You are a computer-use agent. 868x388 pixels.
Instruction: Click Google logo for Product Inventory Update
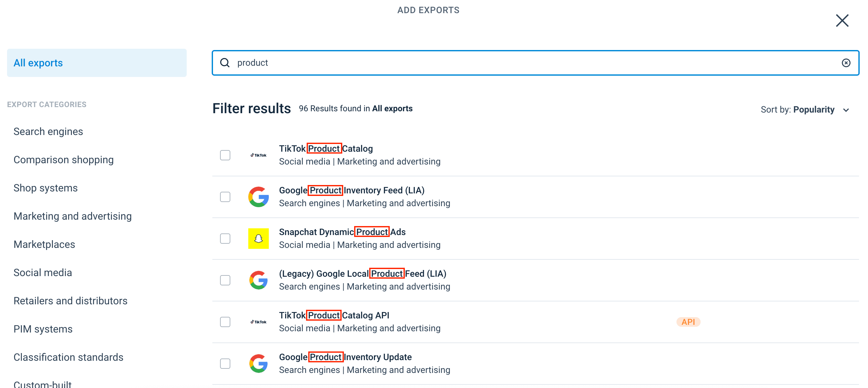[x=259, y=363]
